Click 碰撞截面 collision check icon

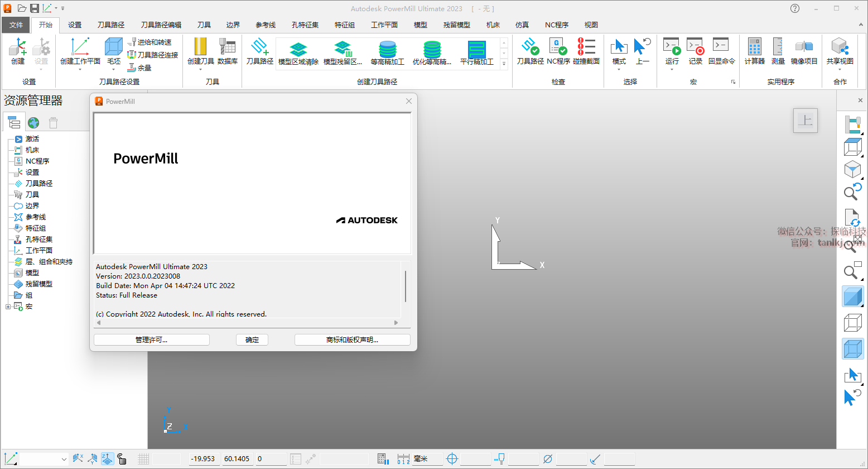click(586, 51)
